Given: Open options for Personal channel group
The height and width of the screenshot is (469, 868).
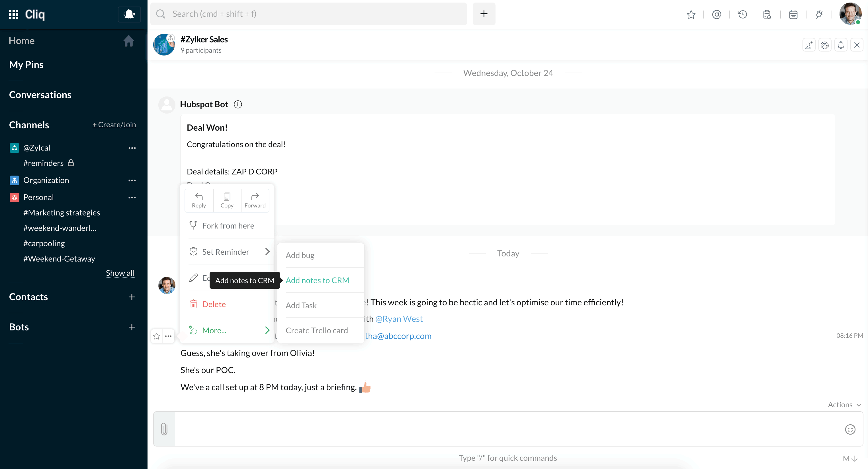Looking at the screenshot, I should pyautogui.click(x=132, y=197).
